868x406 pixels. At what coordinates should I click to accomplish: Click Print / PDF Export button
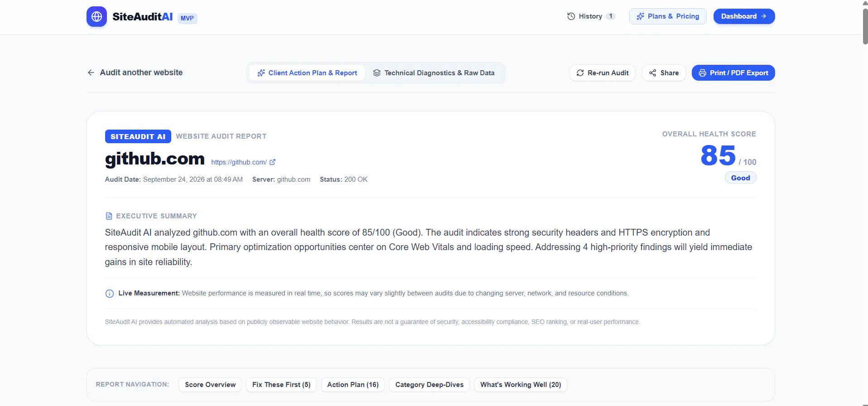pos(733,73)
